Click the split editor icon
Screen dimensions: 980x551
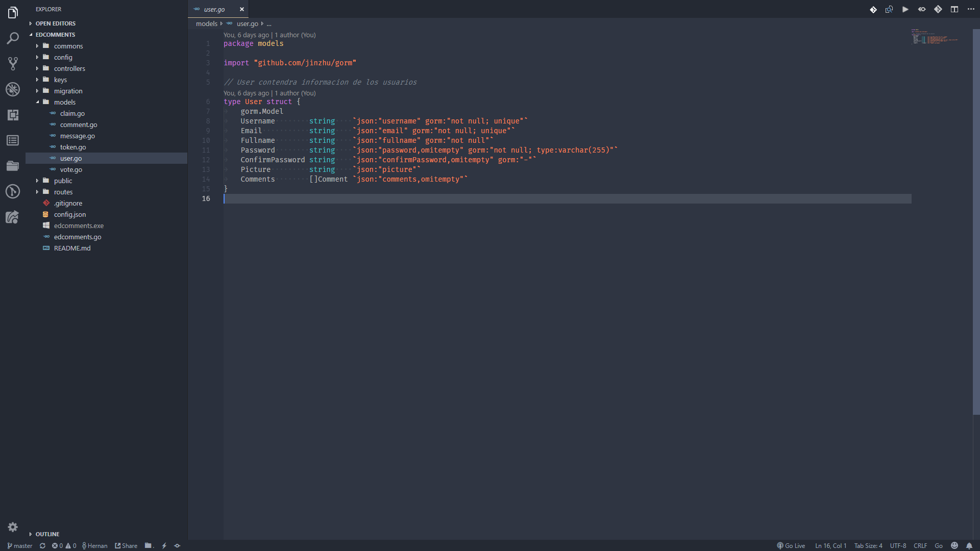954,9
